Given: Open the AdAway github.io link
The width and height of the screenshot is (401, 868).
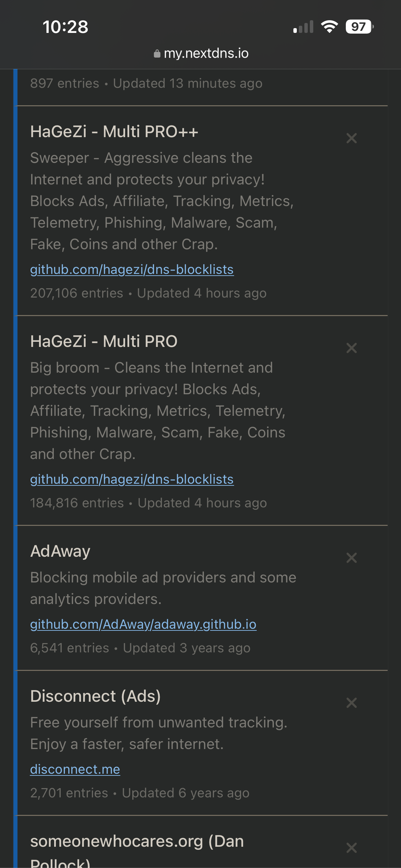Looking at the screenshot, I should 143,625.
